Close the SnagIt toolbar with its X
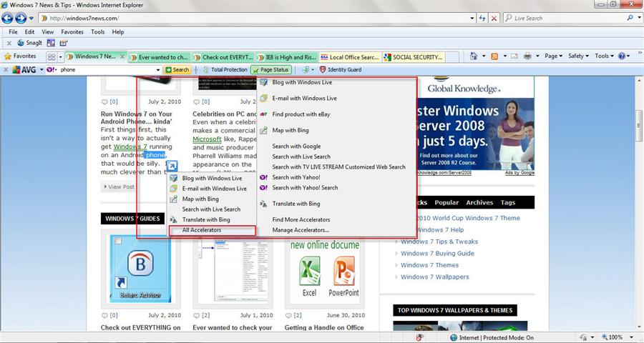 pos(9,43)
